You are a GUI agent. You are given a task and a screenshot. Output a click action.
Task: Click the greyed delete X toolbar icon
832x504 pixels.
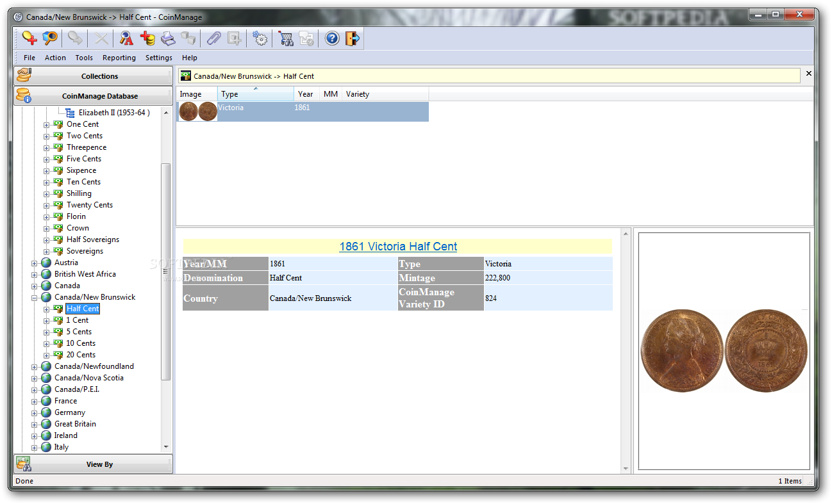point(101,38)
